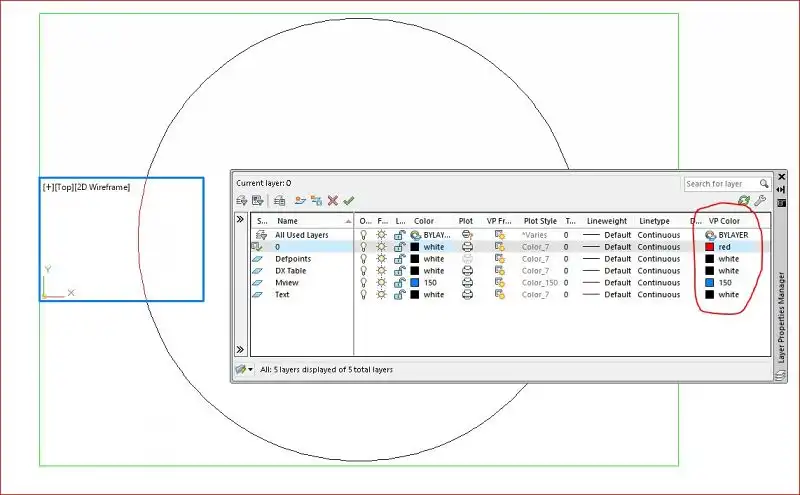Screen dimensions: 800x495
Task: Click New Layer VP Frozen icon
Action: 316,201
